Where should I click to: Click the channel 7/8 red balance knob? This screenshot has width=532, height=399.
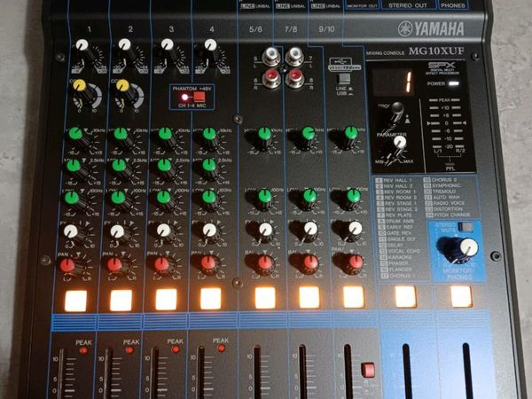[309, 262]
